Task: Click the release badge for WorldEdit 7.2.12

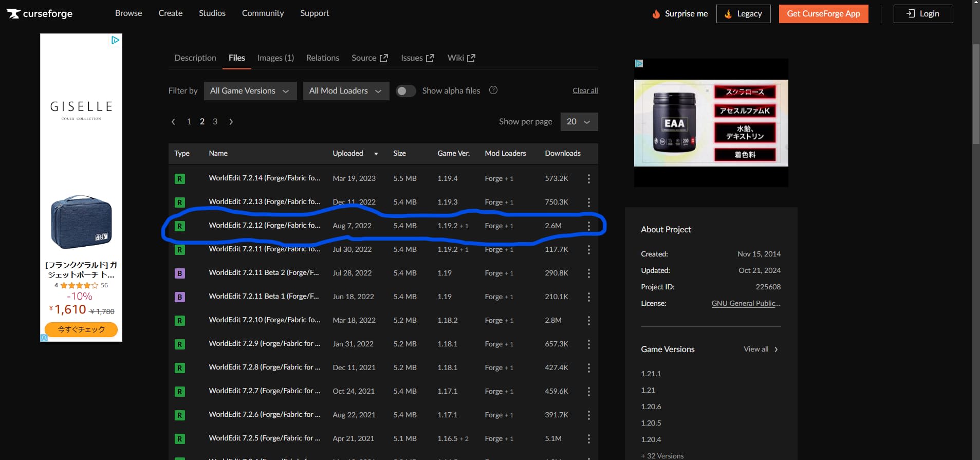Action: point(180,226)
